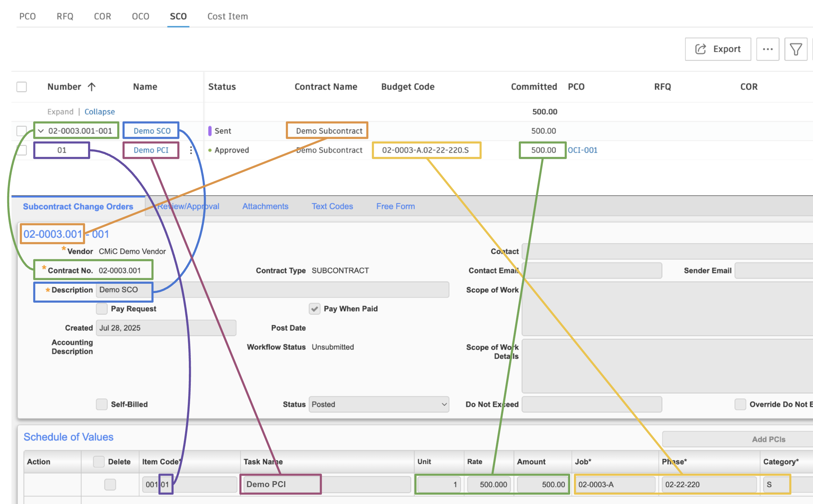Open the PCO tab
The width and height of the screenshot is (813, 504).
(27, 16)
